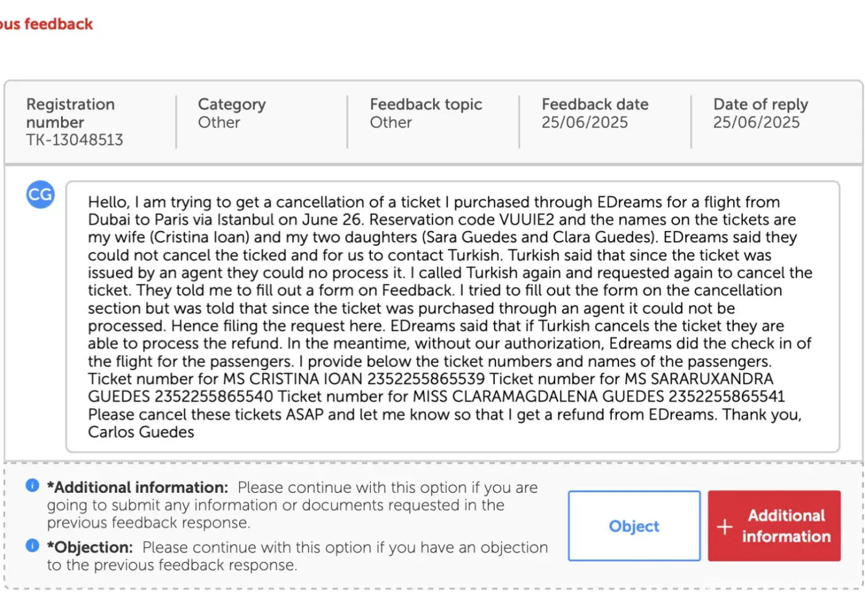Click the date value under Date of reply
Screen dimensions: 865x616
(756, 123)
